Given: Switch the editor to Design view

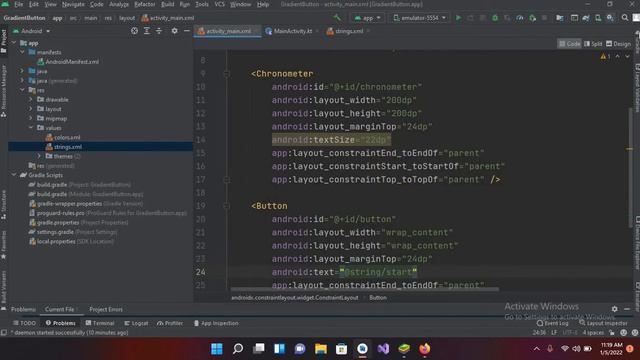Looking at the screenshot, I should click(x=619, y=44).
